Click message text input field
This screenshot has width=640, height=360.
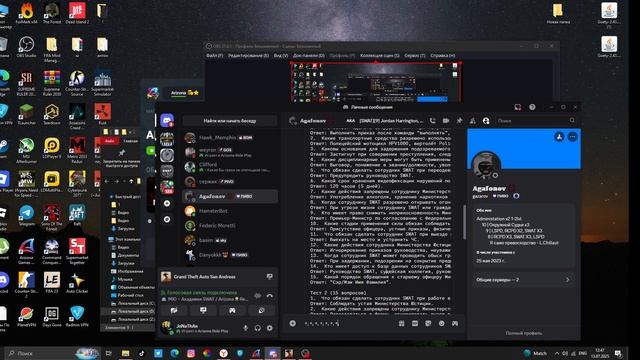(349, 323)
